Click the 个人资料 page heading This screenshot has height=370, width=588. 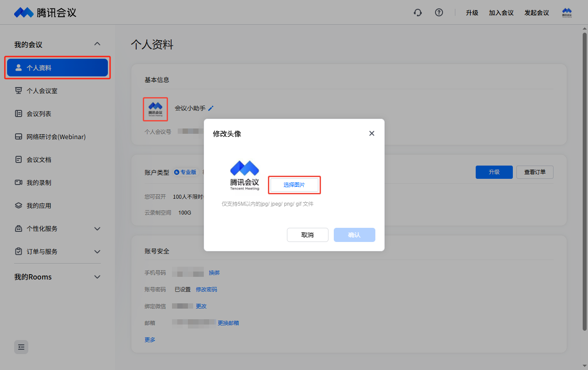pos(152,45)
